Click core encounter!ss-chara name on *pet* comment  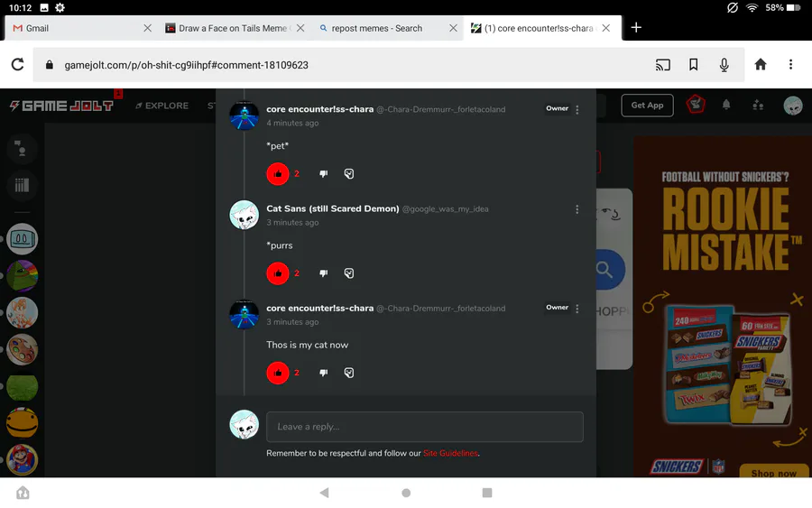[319, 109]
